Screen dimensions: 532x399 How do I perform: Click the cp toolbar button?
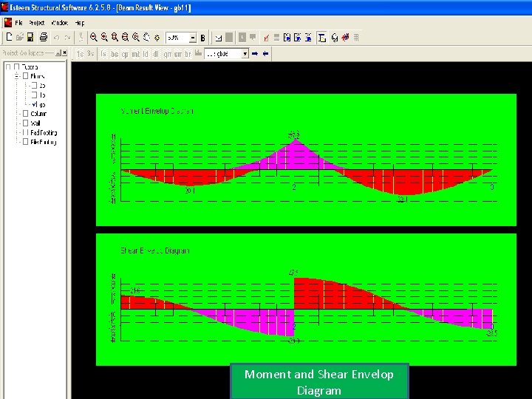coord(125,54)
